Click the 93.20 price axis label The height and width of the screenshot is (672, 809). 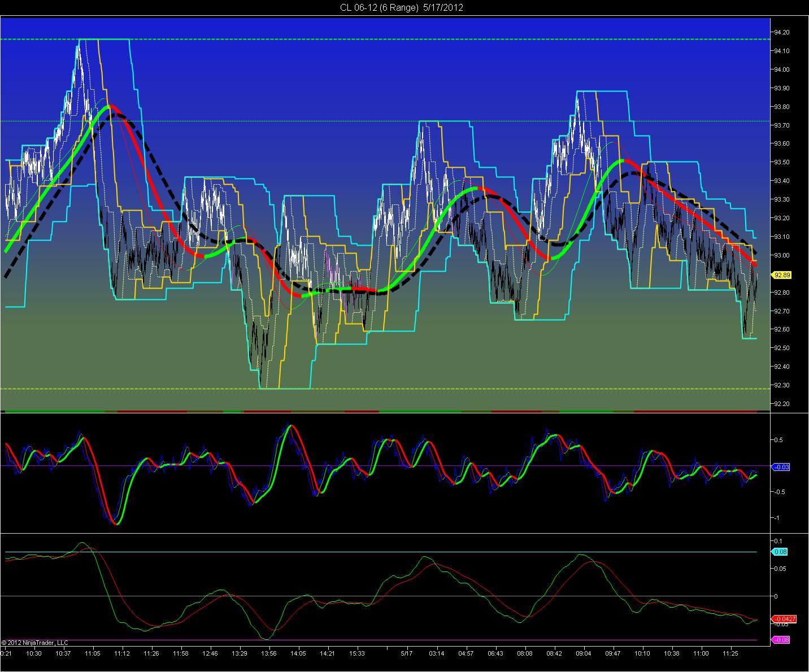(x=782, y=219)
